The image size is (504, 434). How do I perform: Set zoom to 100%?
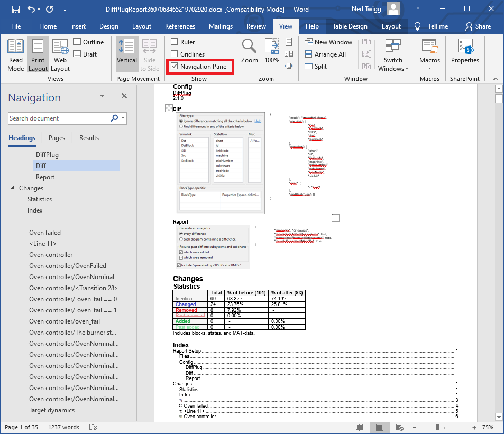[272, 51]
